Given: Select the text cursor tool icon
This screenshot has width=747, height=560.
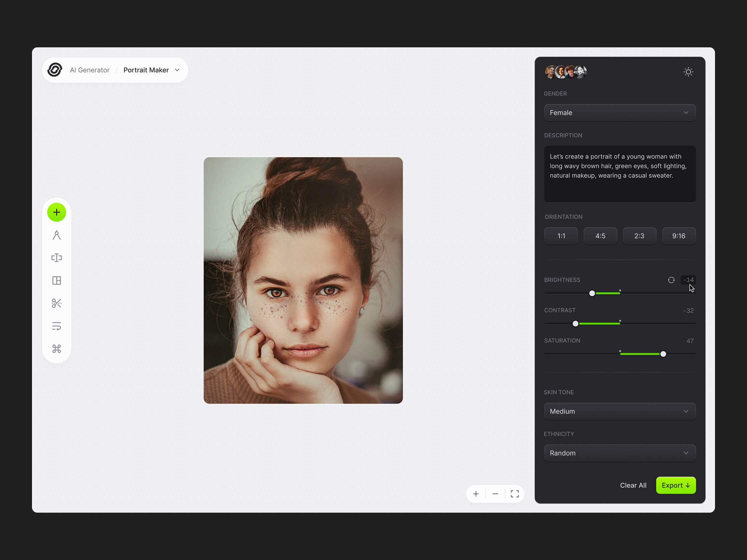Looking at the screenshot, I should pyautogui.click(x=56, y=258).
